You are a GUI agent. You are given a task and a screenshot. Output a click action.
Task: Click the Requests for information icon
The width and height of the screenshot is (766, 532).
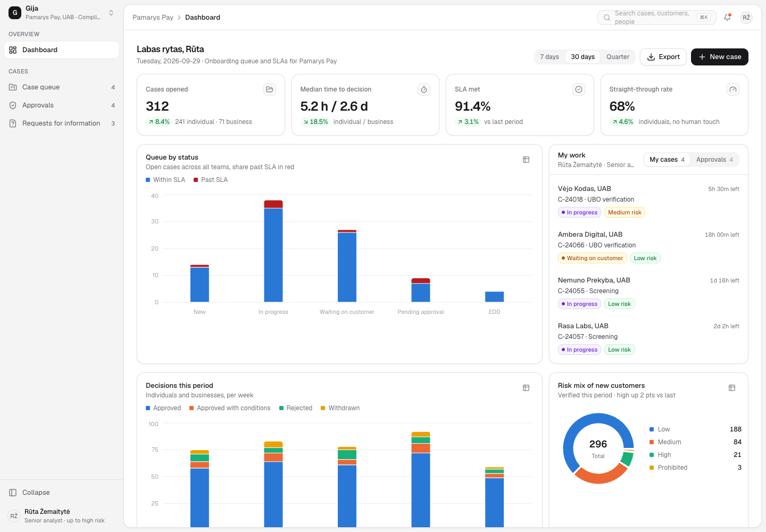pos(13,123)
